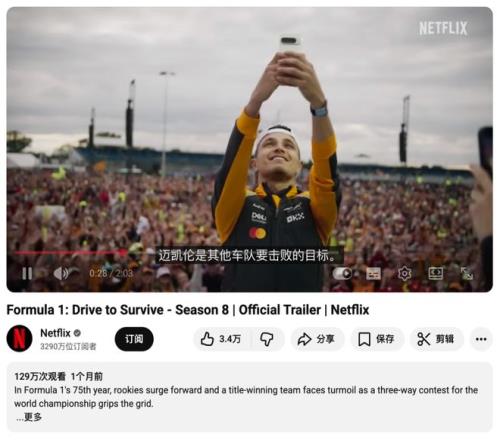Like the video with thumbs up
500x440 pixels.
pyautogui.click(x=221, y=339)
